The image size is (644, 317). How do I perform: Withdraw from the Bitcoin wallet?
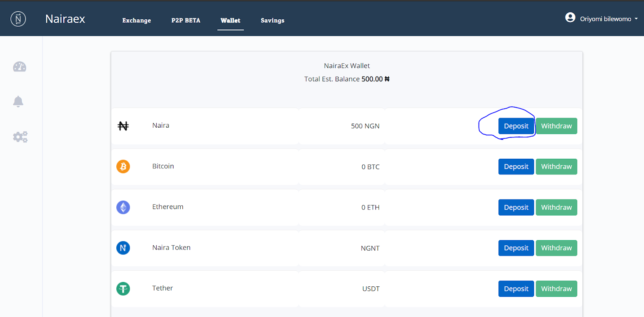click(x=556, y=167)
